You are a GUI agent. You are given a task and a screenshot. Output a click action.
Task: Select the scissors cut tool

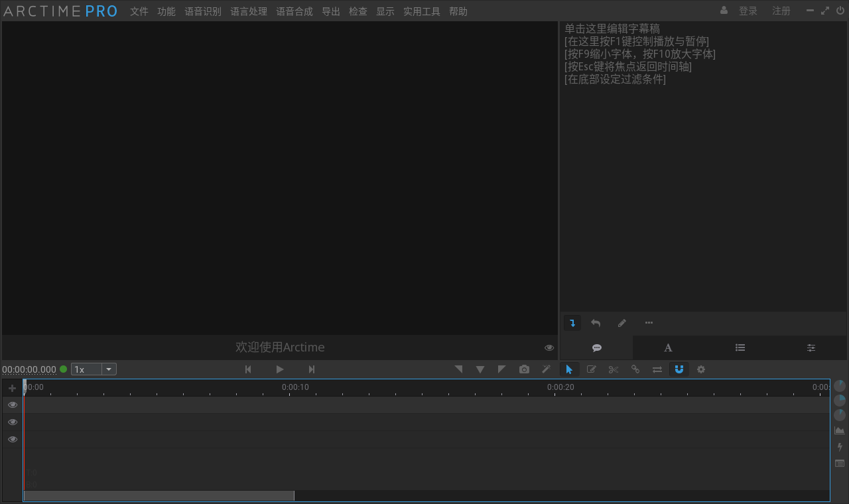coord(614,369)
